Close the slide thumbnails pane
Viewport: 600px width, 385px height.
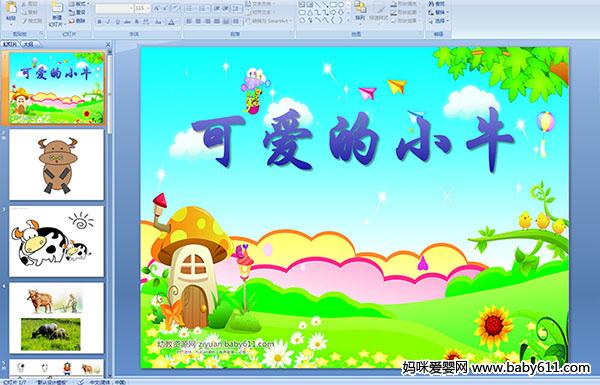point(108,44)
